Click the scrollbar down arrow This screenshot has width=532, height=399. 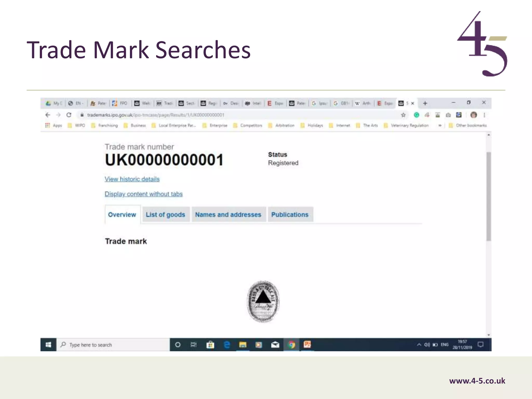pos(489,335)
